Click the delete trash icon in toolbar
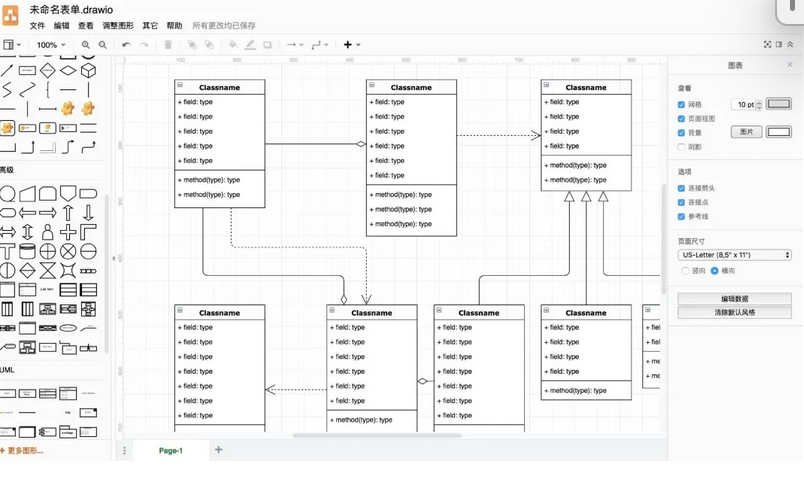The width and height of the screenshot is (804, 477). click(x=168, y=45)
